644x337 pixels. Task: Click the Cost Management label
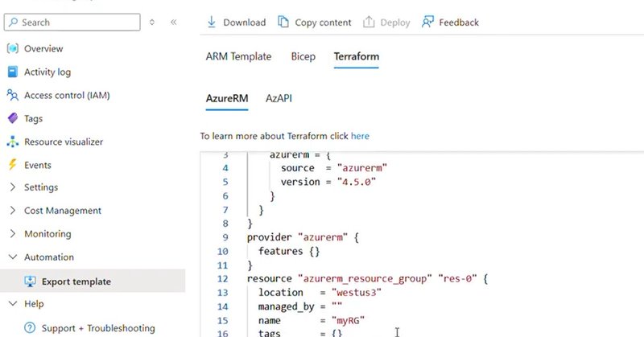(63, 211)
